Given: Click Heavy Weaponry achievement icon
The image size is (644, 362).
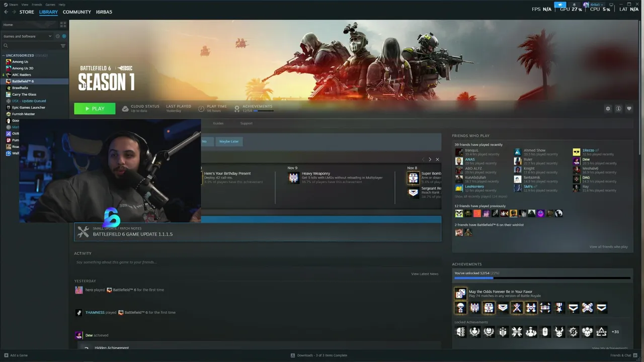Looking at the screenshot, I should (x=293, y=177).
